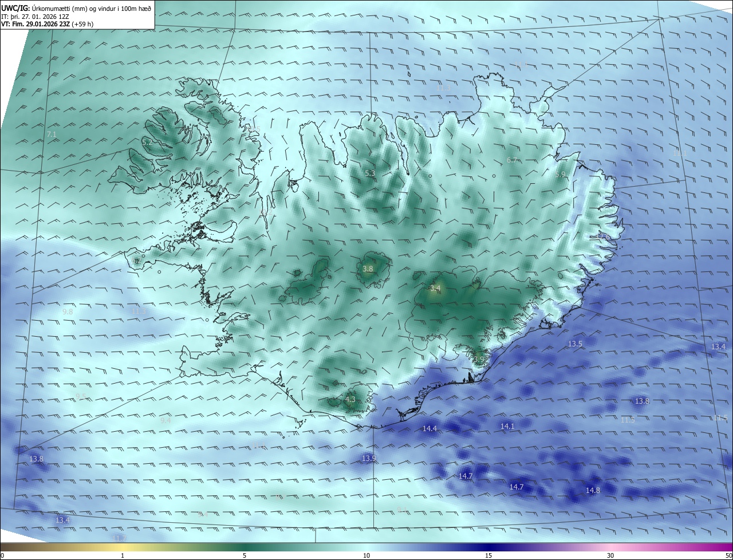Viewport: 733px width, 560px height.
Task: Click the '10' tick label on the color scale
Action: pyautogui.click(x=366, y=555)
